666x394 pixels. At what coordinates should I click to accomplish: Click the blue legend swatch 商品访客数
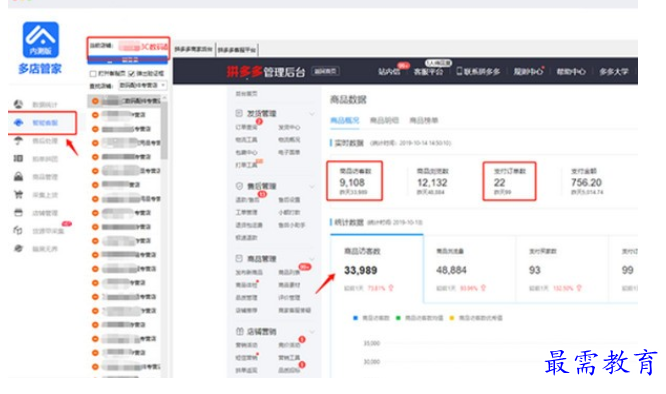pos(356,318)
